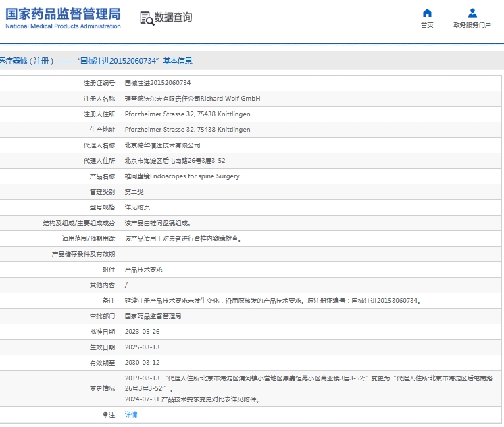Click the 代理人住所 row label
Viewport: 504px width, 427px height.
pyautogui.click(x=99, y=161)
